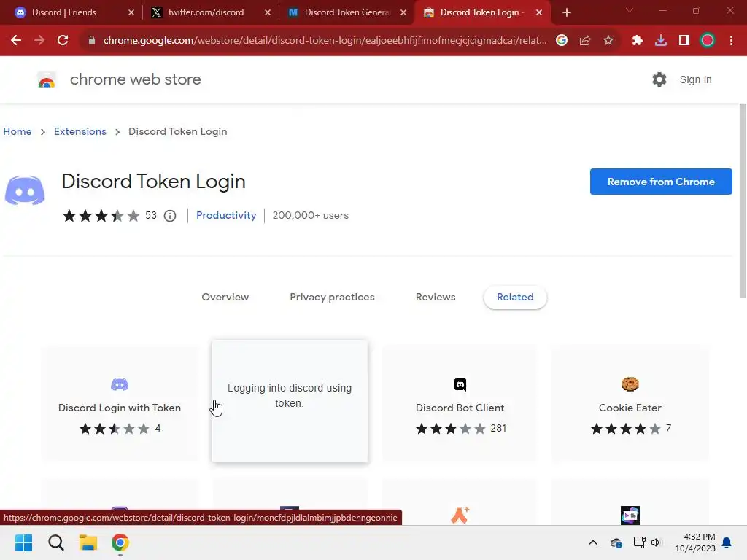The image size is (747, 560).
Task: Switch to the Discord Token Generator tab
Action: pyautogui.click(x=347, y=12)
